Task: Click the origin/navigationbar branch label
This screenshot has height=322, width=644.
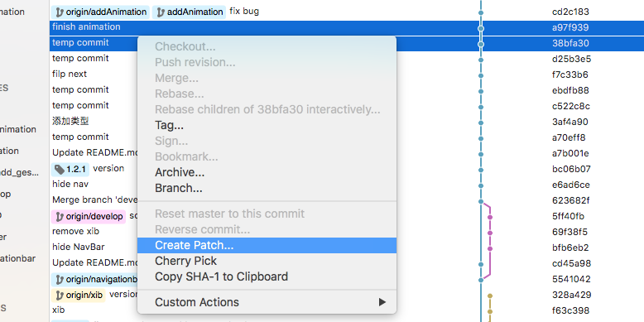Action: point(94,279)
